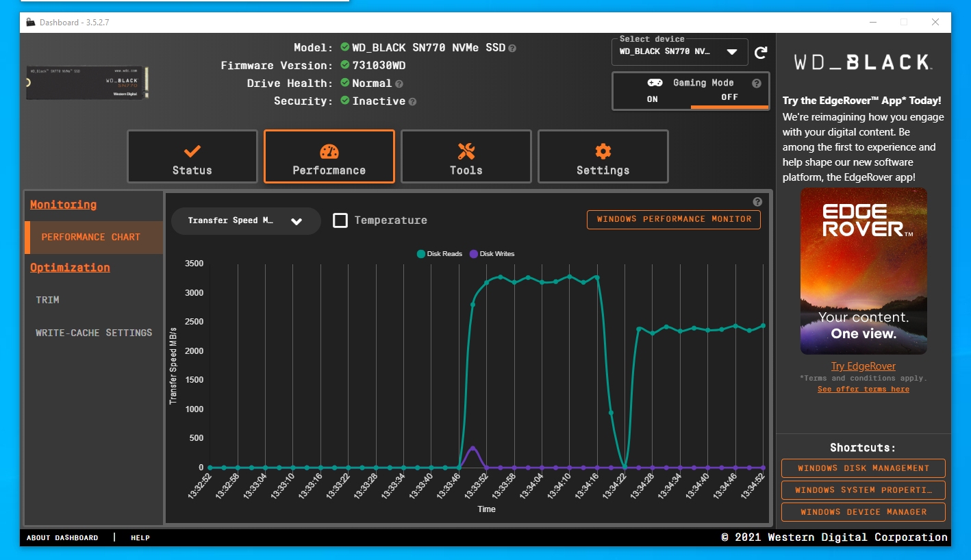Open help icon next to Model name
971x560 pixels.
tap(512, 49)
